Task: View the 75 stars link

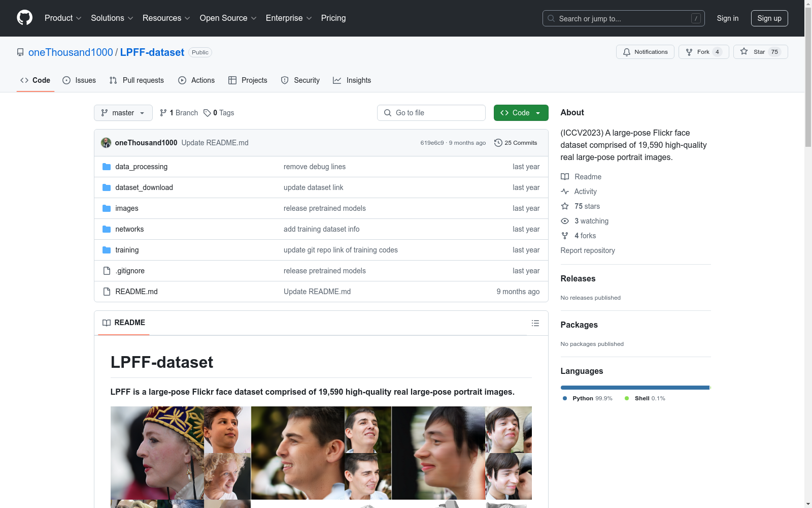Action: [x=581, y=206]
